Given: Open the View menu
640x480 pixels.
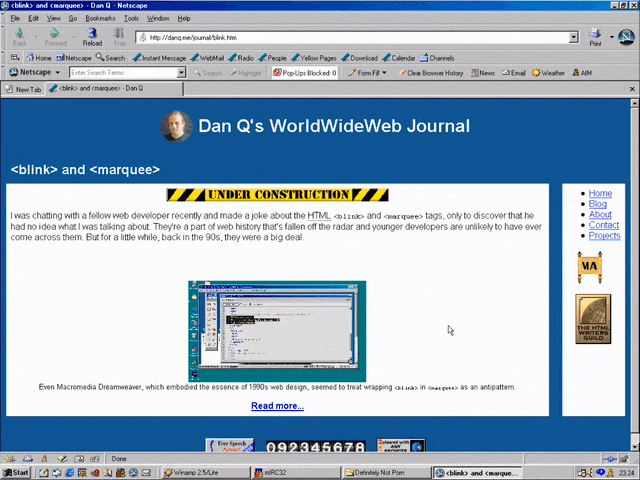Looking at the screenshot, I should coord(53,18).
